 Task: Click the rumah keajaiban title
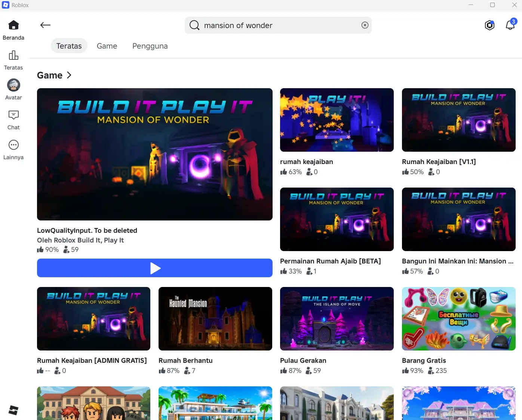click(x=307, y=162)
